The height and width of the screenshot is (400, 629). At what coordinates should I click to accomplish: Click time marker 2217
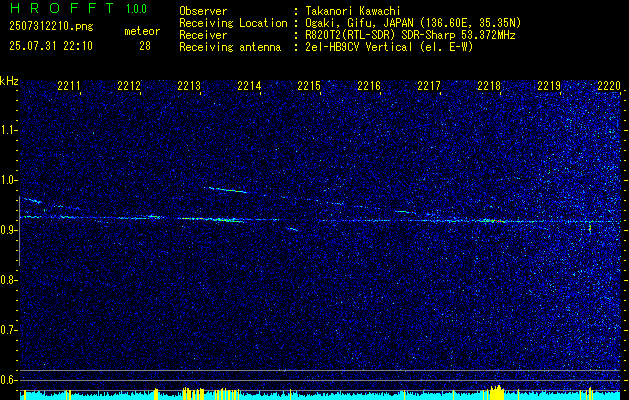[x=429, y=86]
